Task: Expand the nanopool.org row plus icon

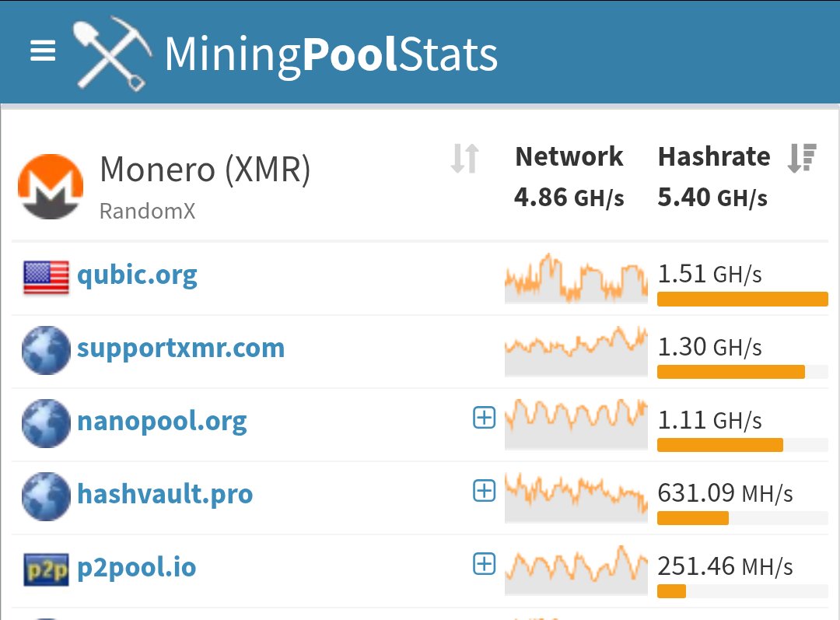Action: coord(485,418)
